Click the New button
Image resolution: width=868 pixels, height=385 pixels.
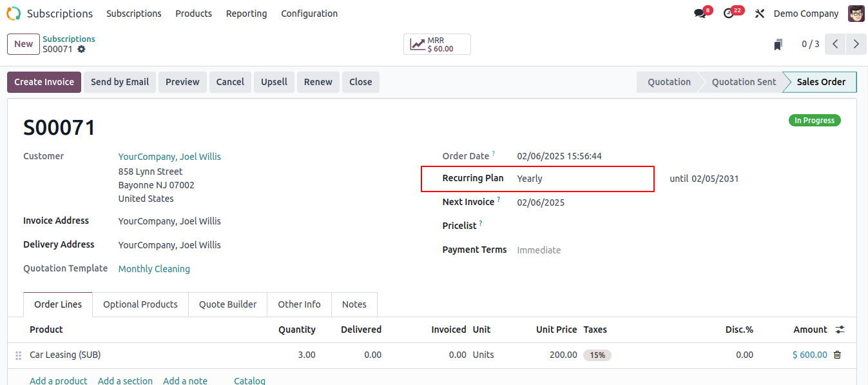point(24,44)
